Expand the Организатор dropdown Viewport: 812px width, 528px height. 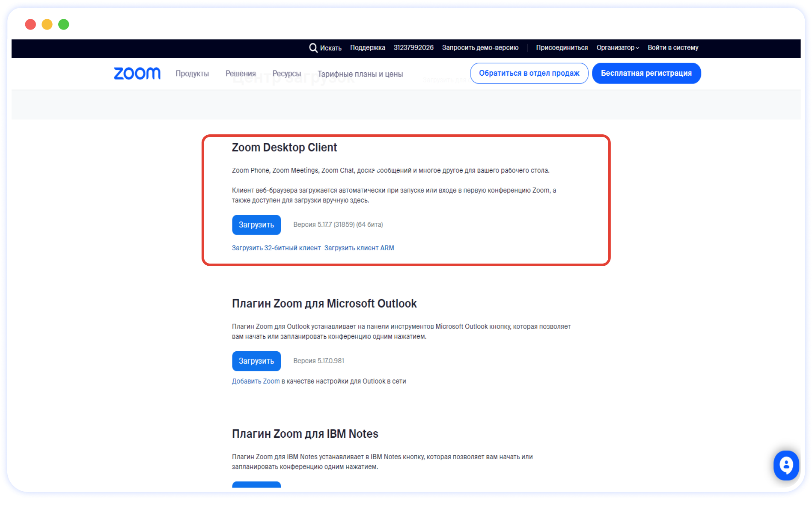pos(618,47)
